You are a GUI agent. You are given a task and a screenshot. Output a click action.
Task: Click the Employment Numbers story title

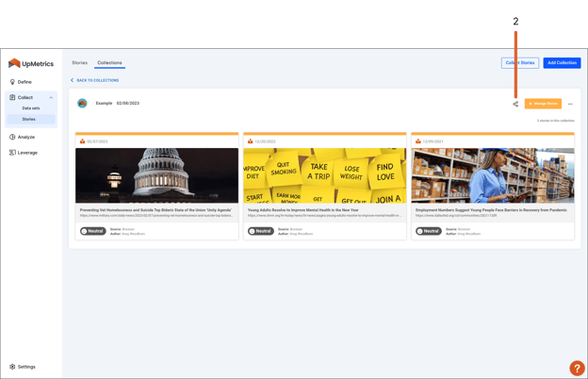pyautogui.click(x=491, y=210)
